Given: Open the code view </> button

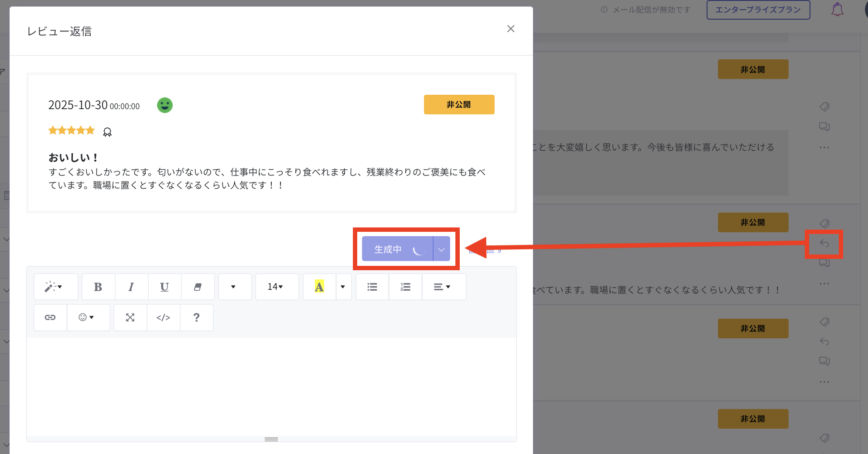Looking at the screenshot, I should pyautogui.click(x=163, y=317).
